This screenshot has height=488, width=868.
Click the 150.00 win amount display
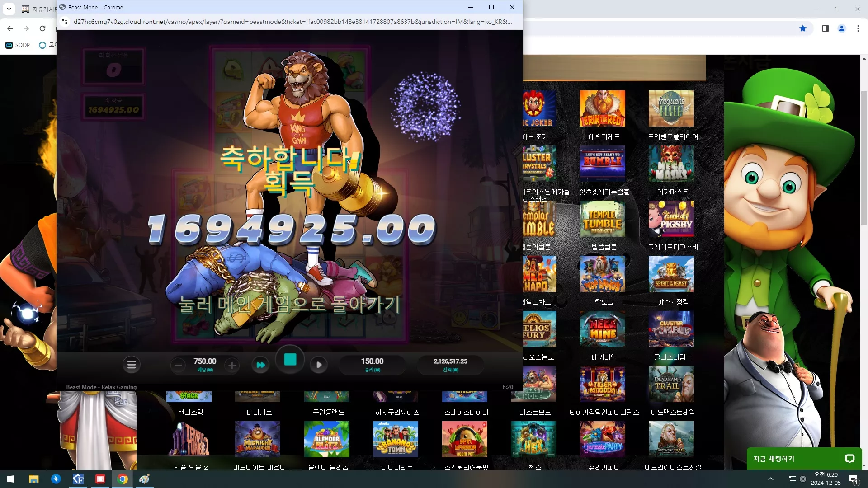(372, 361)
